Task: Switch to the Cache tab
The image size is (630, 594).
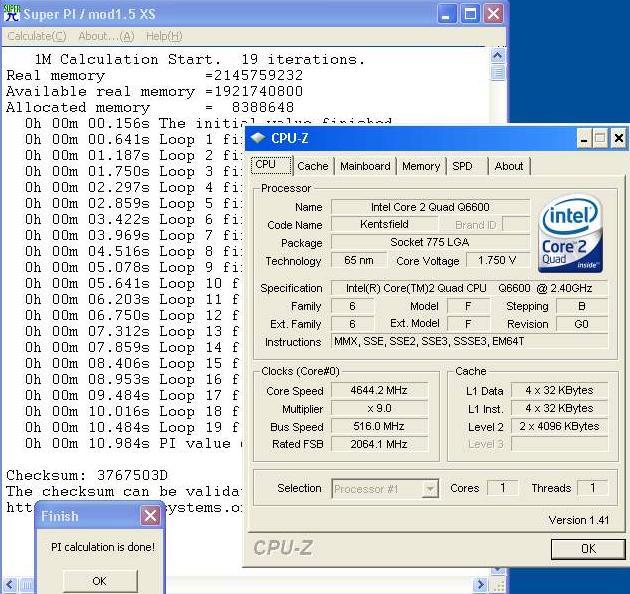Action: [313, 166]
